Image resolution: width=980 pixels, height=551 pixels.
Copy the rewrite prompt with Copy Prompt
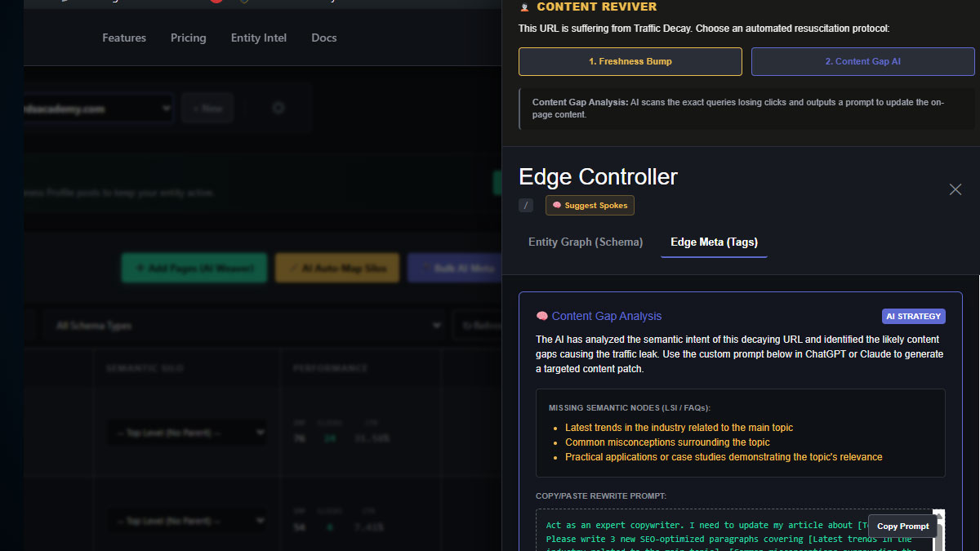[902, 527]
